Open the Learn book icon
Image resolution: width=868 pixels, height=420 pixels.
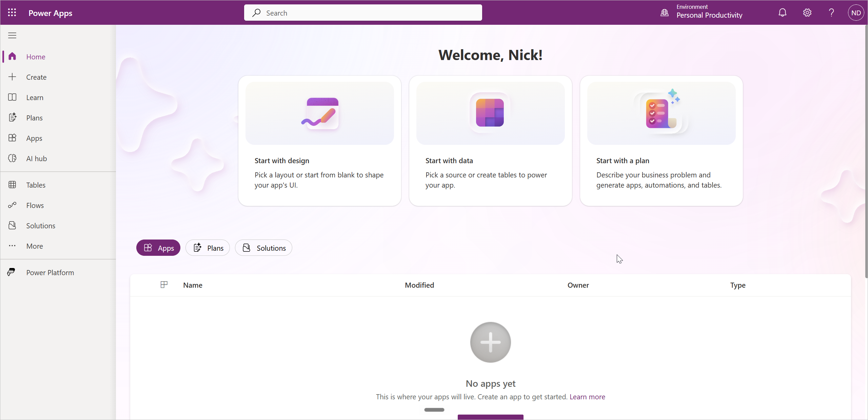(12, 97)
